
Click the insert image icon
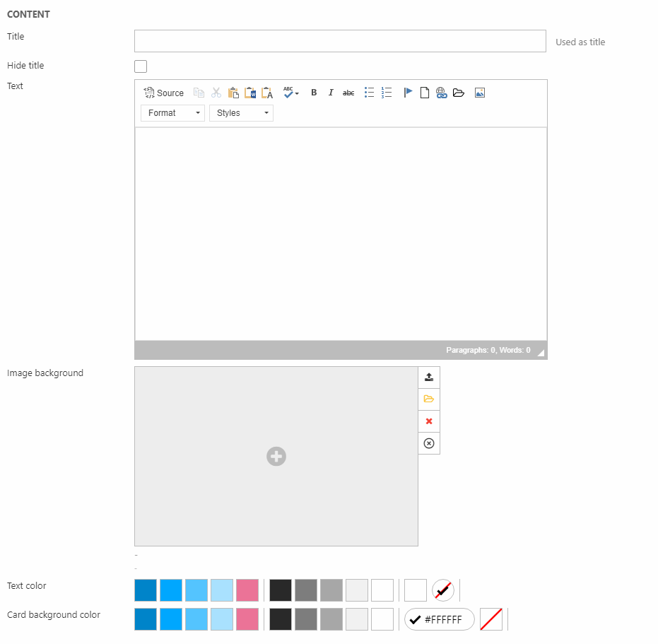pyautogui.click(x=480, y=93)
